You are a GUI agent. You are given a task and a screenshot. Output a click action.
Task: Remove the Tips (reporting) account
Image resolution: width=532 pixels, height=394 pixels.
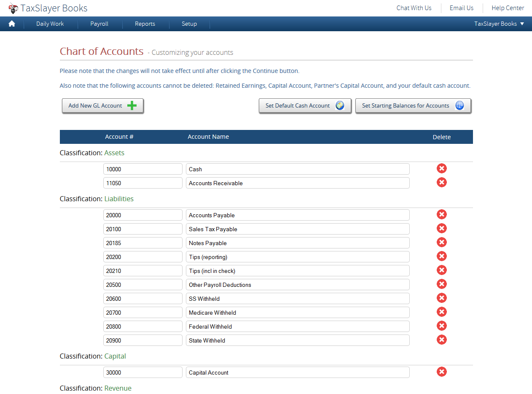coord(441,256)
